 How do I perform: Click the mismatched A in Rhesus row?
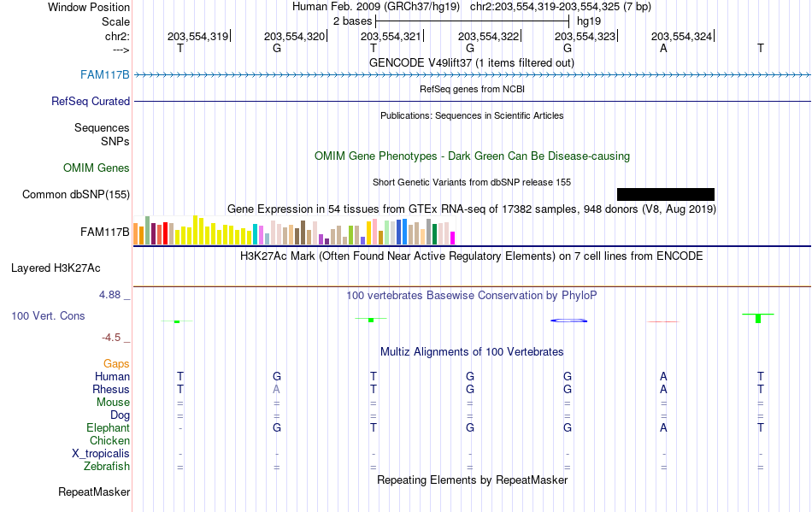pyautogui.click(x=277, y=389)
